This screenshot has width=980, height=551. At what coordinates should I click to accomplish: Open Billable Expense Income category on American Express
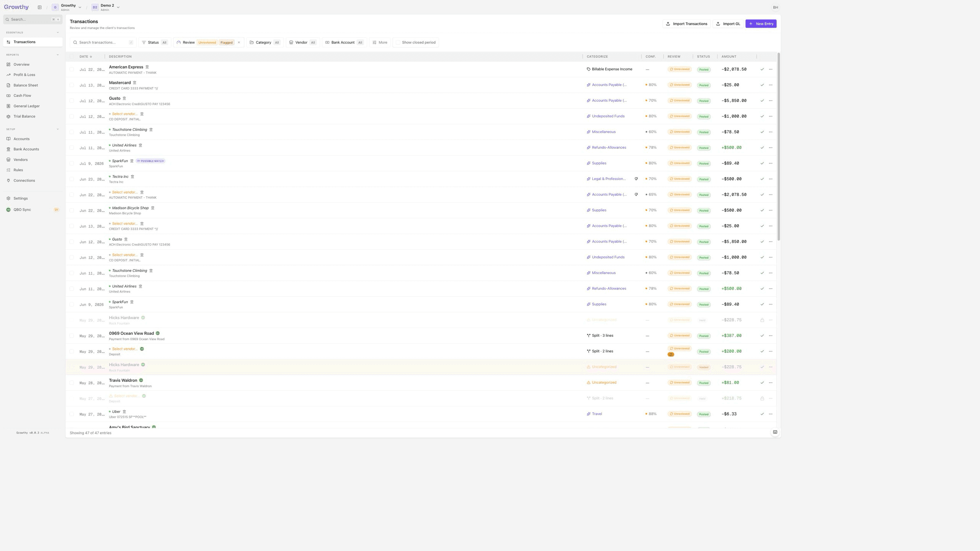609,69
